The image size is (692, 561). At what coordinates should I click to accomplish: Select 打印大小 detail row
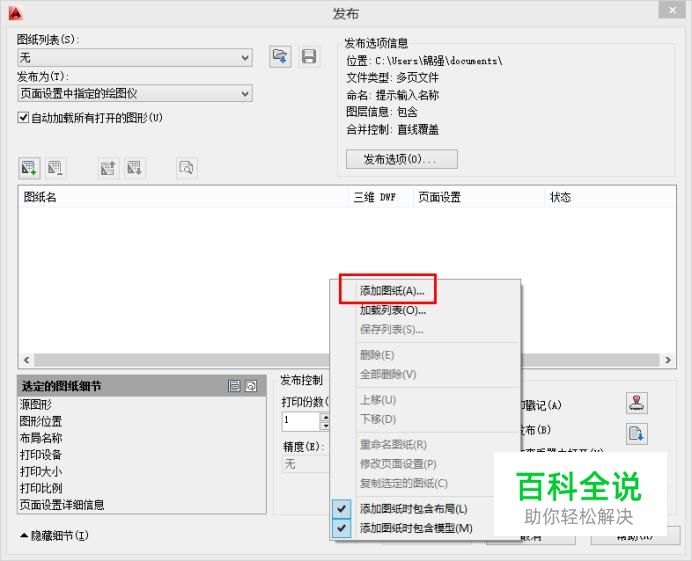point(41,471)
